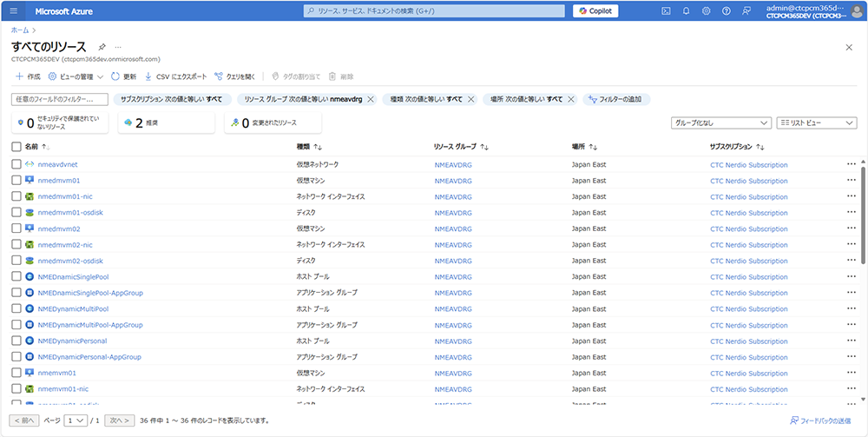Click the nmedmvm02-nic network interface icon
Image resolution: width=868 pixels, height=437 pixels.
click(30, 244)
